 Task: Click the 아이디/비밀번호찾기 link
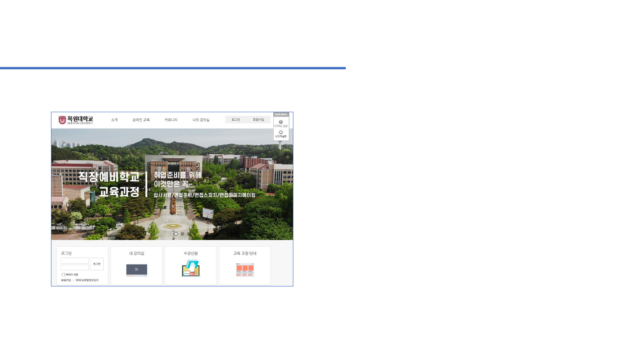(x=87, y=280)
